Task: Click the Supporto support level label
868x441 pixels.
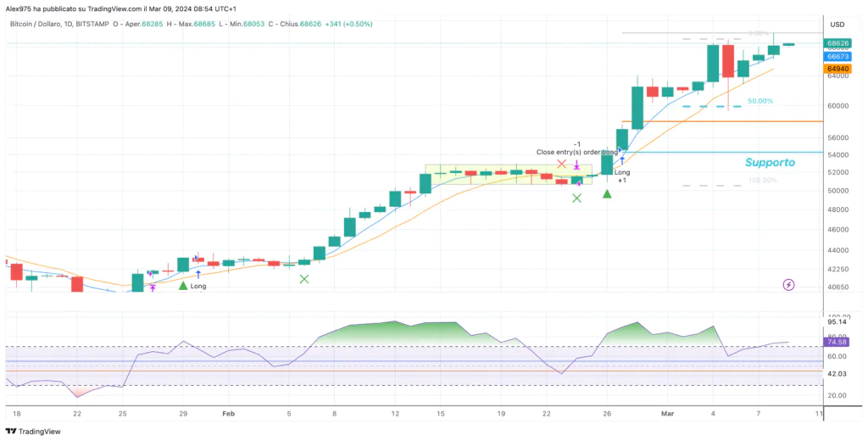Action: point(770,162)
